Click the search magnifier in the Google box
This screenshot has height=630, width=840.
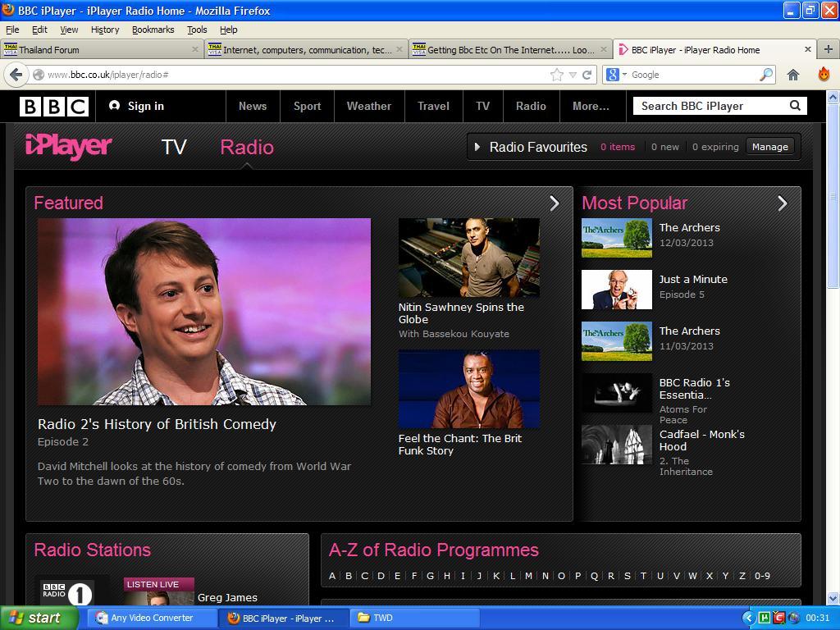coord(767,75)
